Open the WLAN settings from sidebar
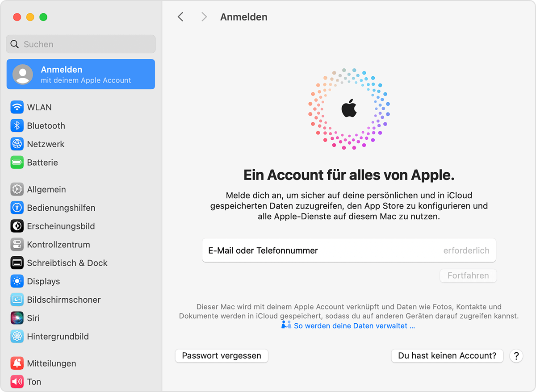The image size is (536, 392). pyautogui.click(x=17, y=107)
